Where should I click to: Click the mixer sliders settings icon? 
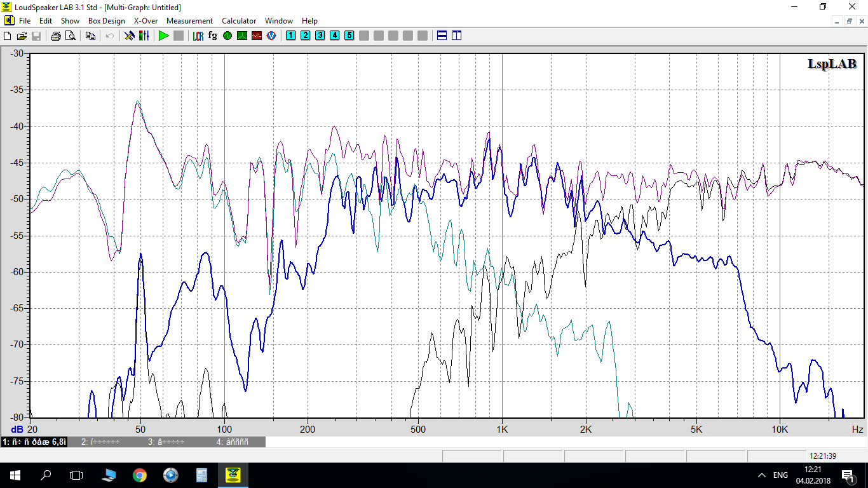[144, 36]
